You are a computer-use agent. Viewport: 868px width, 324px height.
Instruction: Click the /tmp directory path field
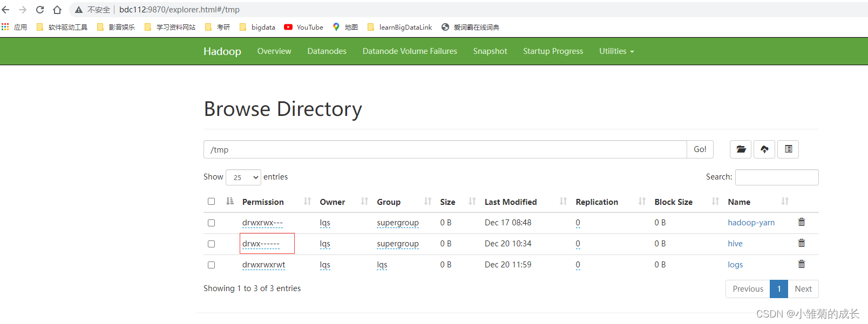tap(445, 149)
